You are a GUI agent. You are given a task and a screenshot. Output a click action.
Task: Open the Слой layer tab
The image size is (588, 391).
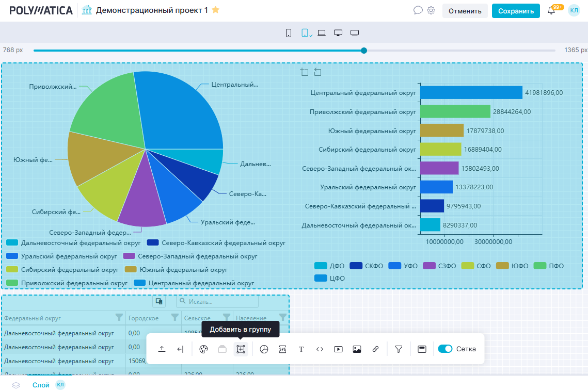[41, 385]
